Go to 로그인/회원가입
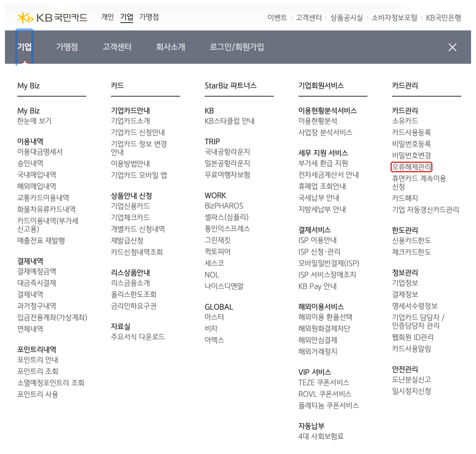The height and width of the screenshot is (454, 476). pyautogui.click(x=236, y=47)
